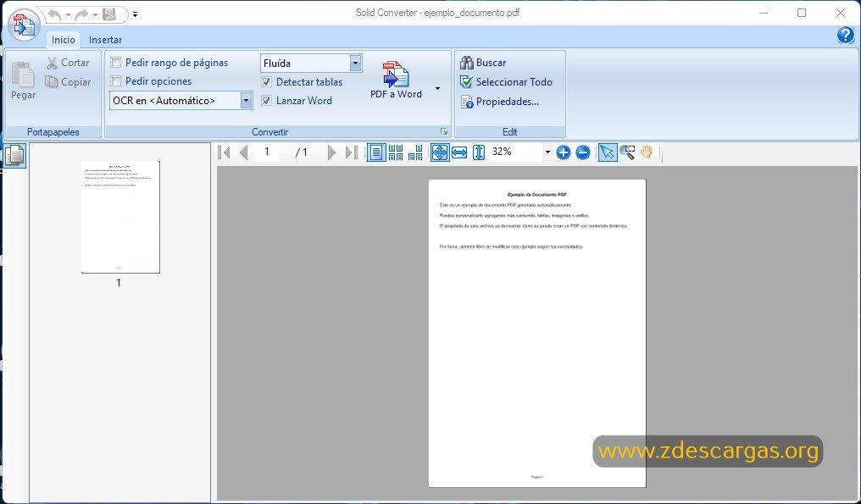
Task: Open the Customize Quick Access Toolbar dropdown
Action: (135, 15)
